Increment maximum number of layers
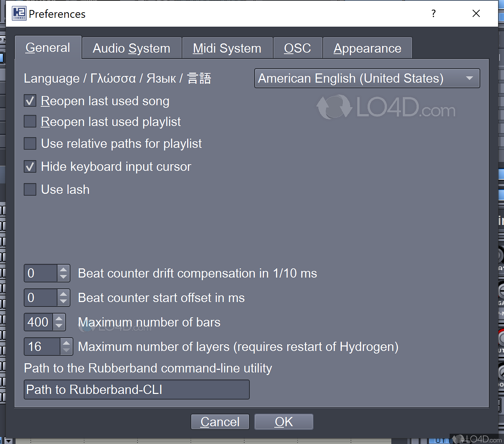This screenshot has width=504, height=444. 66,342
